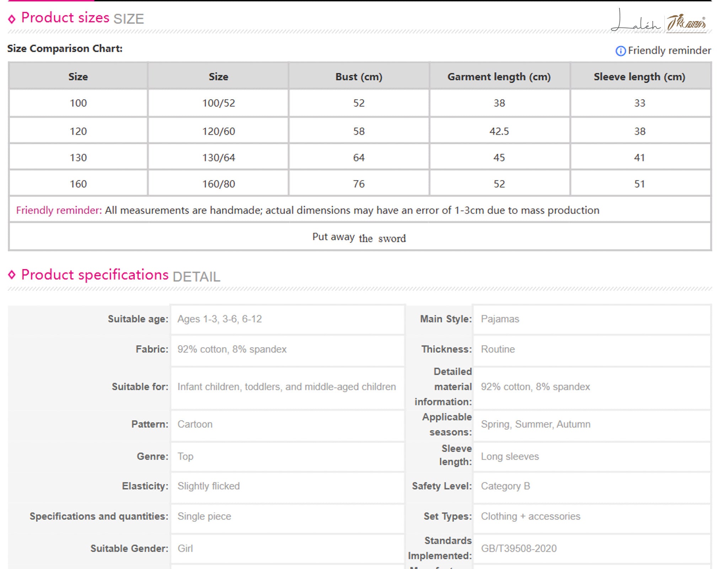Click the Genre value 'Top'

pyautogui.click(x=185, y=456)
